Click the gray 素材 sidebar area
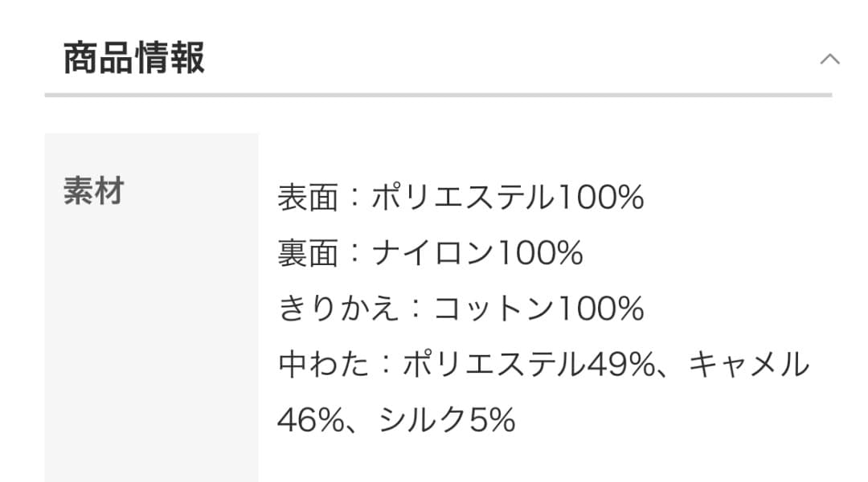Viewport: 868px width, 482px height. [x=153, y=321]
